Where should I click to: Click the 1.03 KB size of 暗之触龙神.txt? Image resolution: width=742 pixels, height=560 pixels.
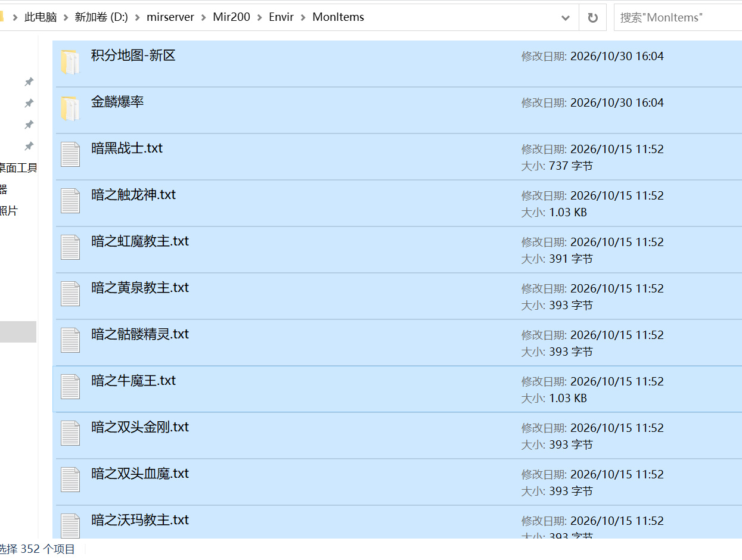(567, 212)
